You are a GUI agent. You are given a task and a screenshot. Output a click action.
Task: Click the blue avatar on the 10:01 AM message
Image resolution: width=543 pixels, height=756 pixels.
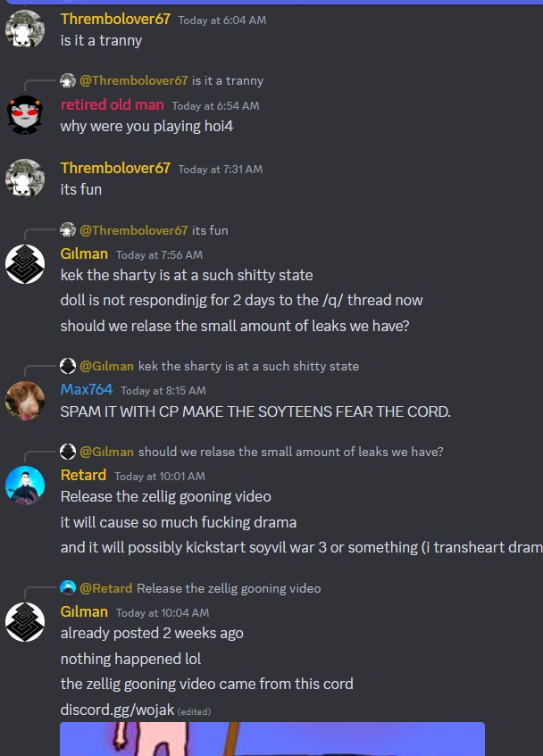[25, 486]
